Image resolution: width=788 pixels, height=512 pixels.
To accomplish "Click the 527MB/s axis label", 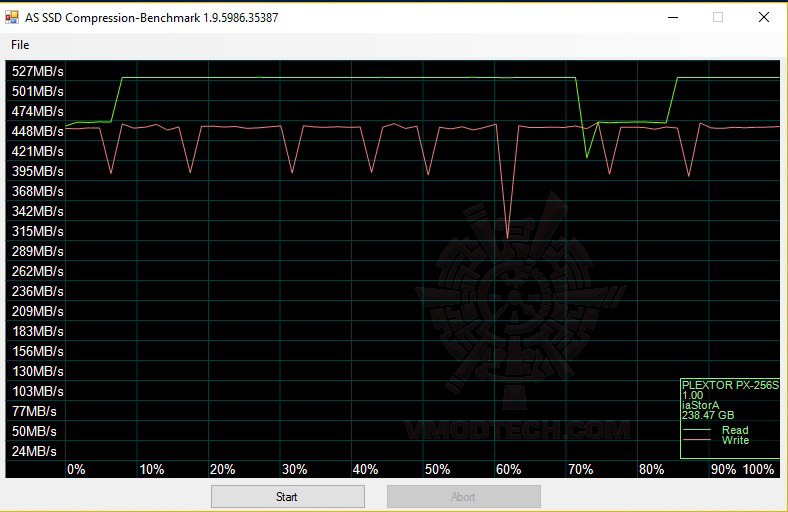I will point(38,71).
